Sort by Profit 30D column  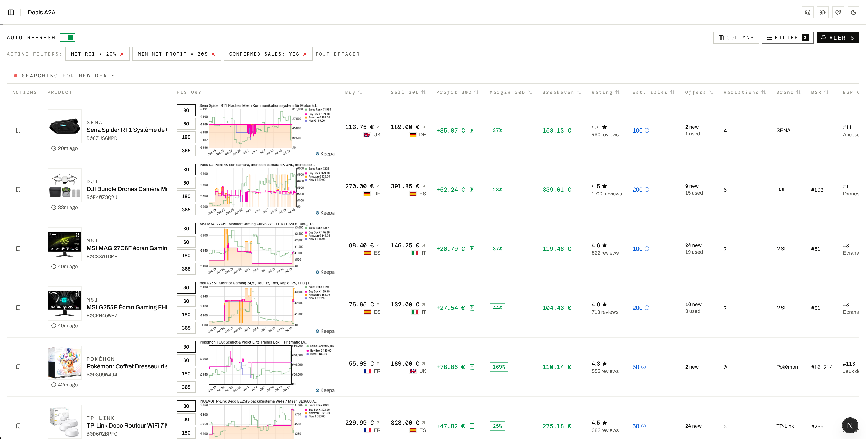(x=457, y=92)
